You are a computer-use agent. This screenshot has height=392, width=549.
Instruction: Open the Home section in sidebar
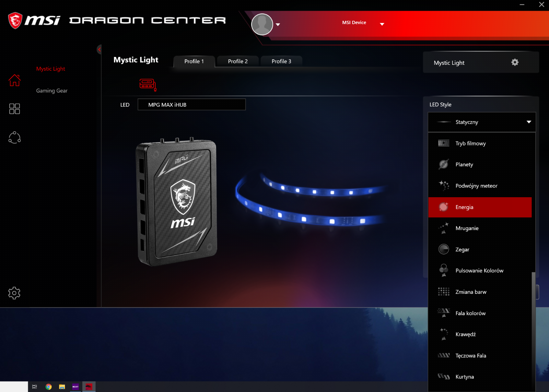pyautogui.click(x=14, y=80)
